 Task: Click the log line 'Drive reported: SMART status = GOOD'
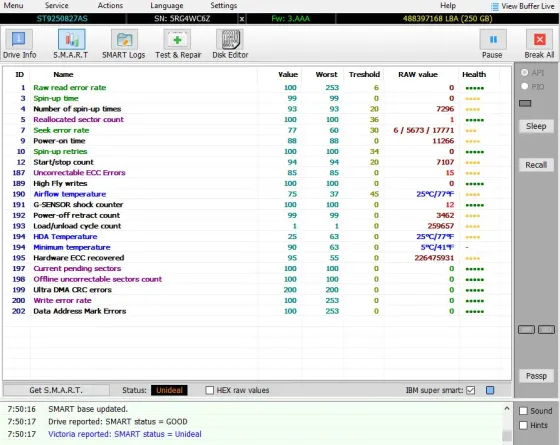pos(118,421)
